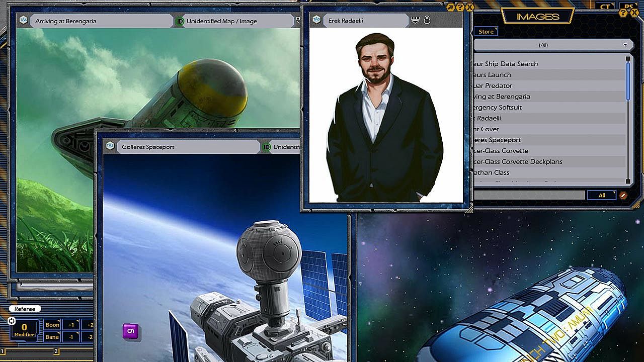This screenshot has width=644, height=362.
Task: Click the layers icon in Erek Radaelli window
Action: click(415, 20)
